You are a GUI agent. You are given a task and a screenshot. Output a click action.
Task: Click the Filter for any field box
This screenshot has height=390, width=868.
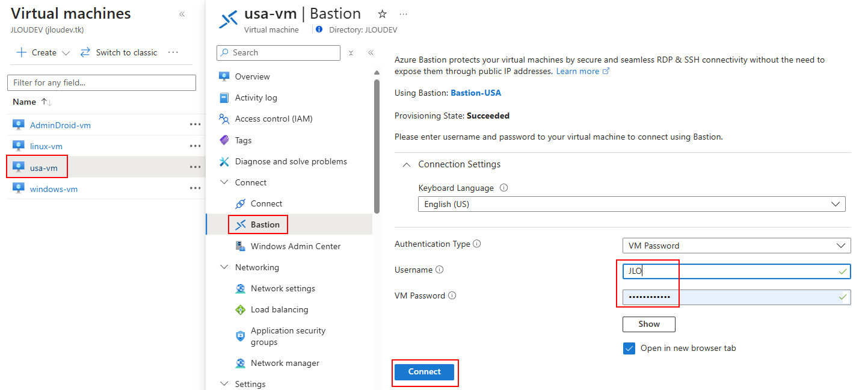[102, 82]
